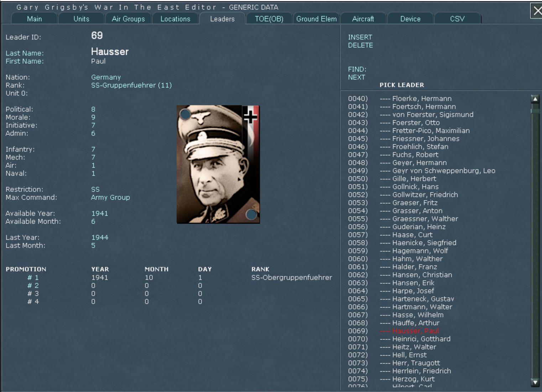
Task: Pick Geyr von Schweppenburg, Leo
Action: (437, 171)
